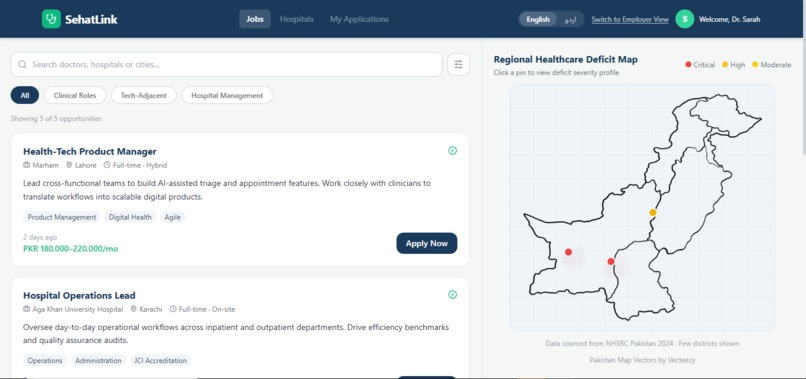The height and width of the screenshot is (379, 806).
Task: Click the Lahore location text
Action: point(86,165)
